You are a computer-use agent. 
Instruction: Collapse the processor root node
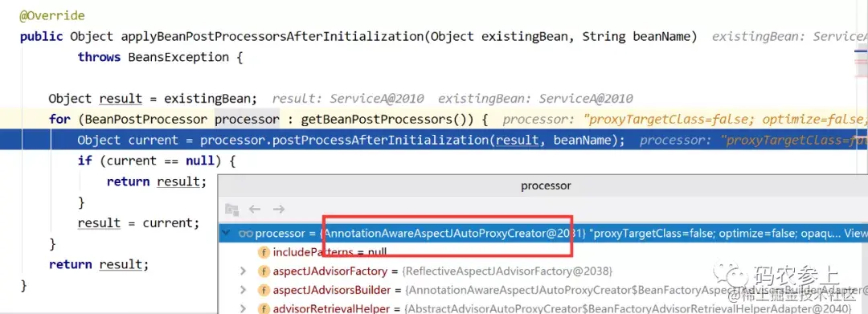(x=225, y=234)
